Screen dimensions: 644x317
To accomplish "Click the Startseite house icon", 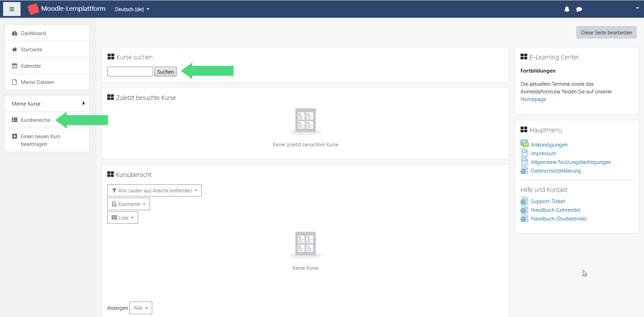I will [x=15, y=50].
